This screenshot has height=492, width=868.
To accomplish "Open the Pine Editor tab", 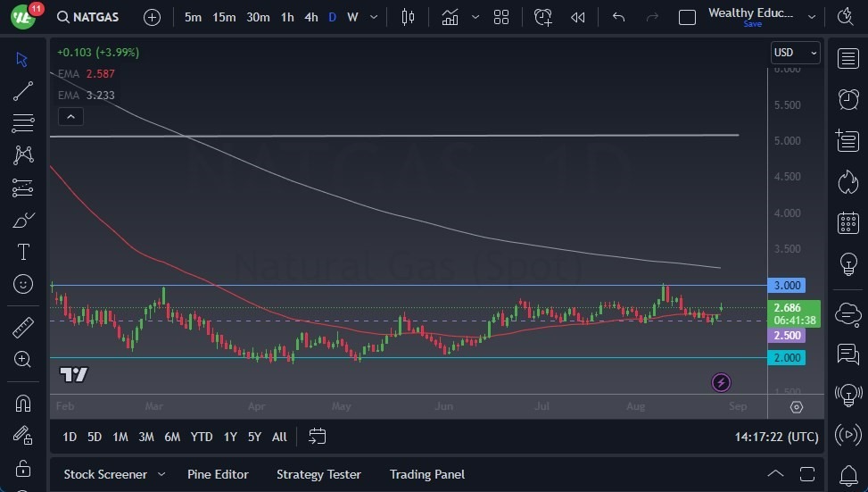I will coord(218,474).
